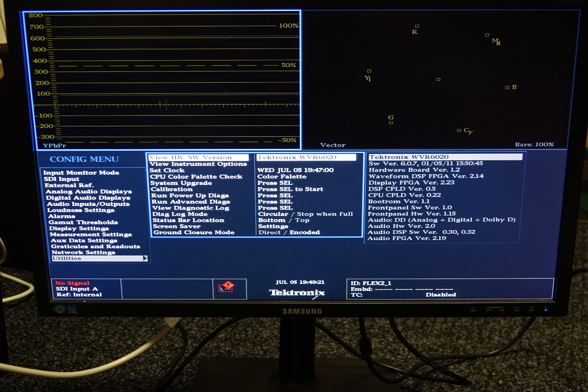Select Set Clock utility item
588x392 pixels.
(167, 170)
